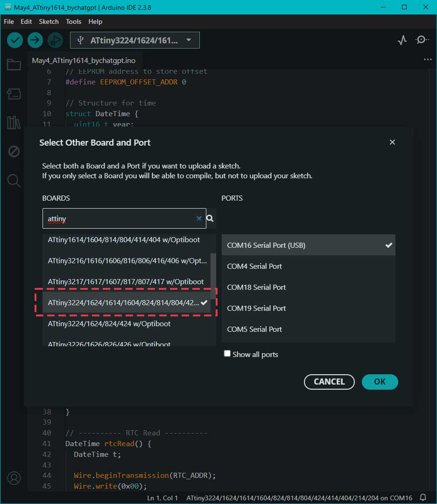Viewport: 437px width, 504px height.
Task: Select COM5 Serial Port
Action: tap(309, 329)
